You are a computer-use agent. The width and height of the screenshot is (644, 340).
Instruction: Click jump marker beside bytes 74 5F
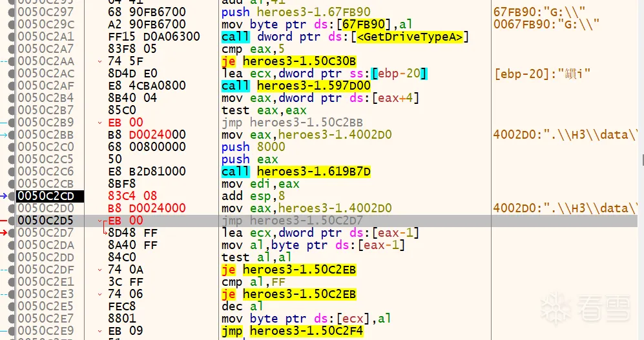click(100, 61)
